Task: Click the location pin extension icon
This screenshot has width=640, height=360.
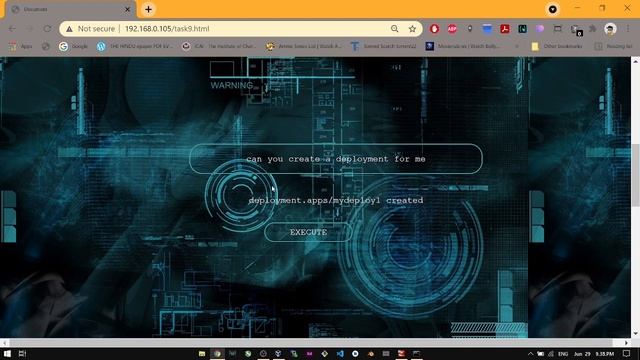Action: (x=470, y=29)
